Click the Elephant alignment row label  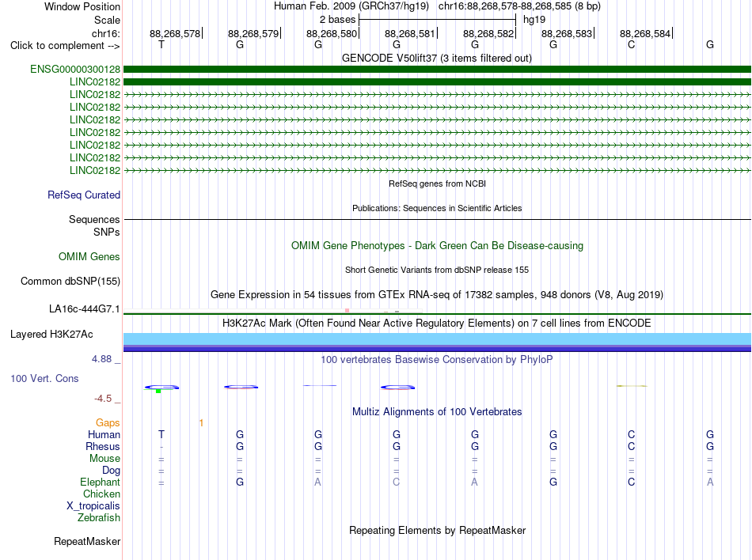tap(101, 482)
